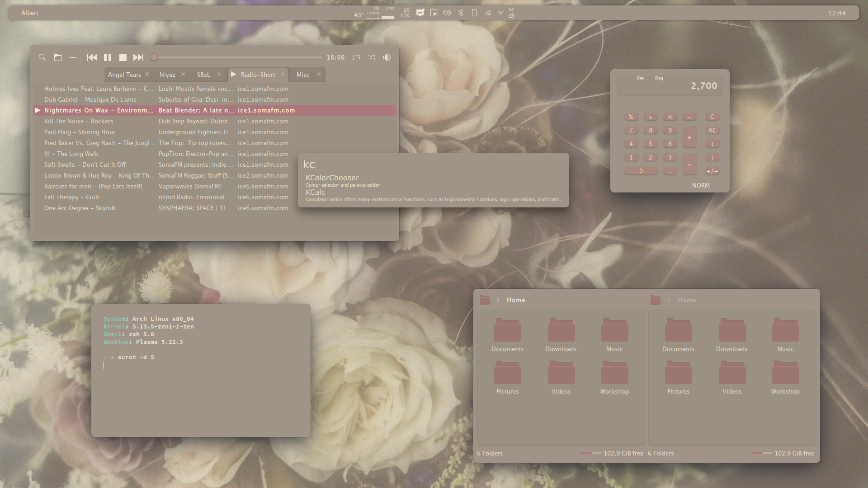The image size is (868, 488).
Task: Skip to previous track
Action: (92, 57)
